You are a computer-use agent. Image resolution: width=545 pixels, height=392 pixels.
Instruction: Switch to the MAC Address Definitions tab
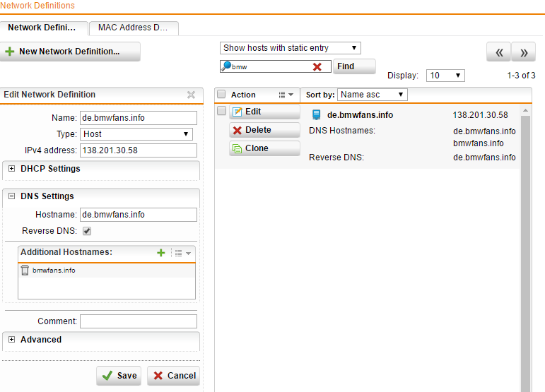point(134,28)
